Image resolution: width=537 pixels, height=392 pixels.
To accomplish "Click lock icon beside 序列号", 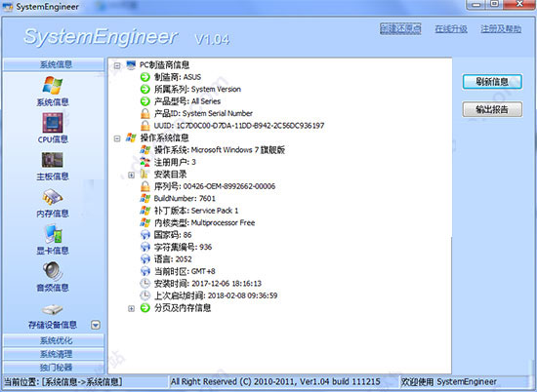I will pyautogui.click(x=145, y=186).
